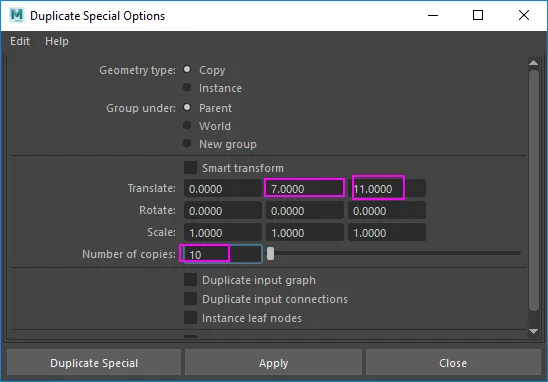The height and width of the screenshot is (382, 548).
Task: Toggle Duplicate input connections checkbox
Action: 190,298
